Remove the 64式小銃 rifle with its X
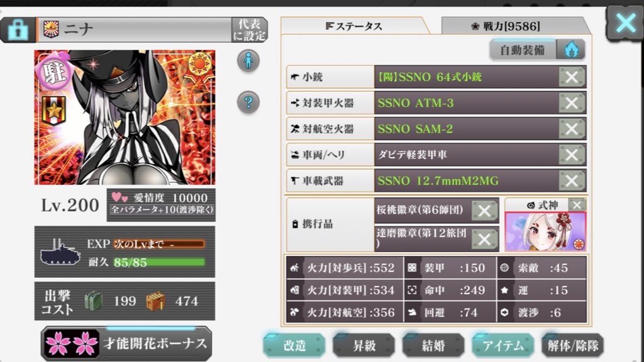 tap(571, 77)
